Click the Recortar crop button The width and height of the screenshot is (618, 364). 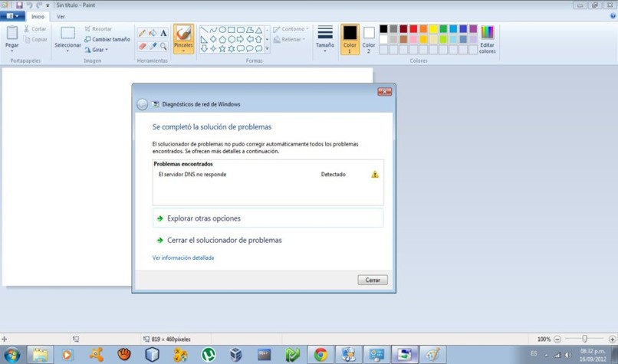coord(98,29)
